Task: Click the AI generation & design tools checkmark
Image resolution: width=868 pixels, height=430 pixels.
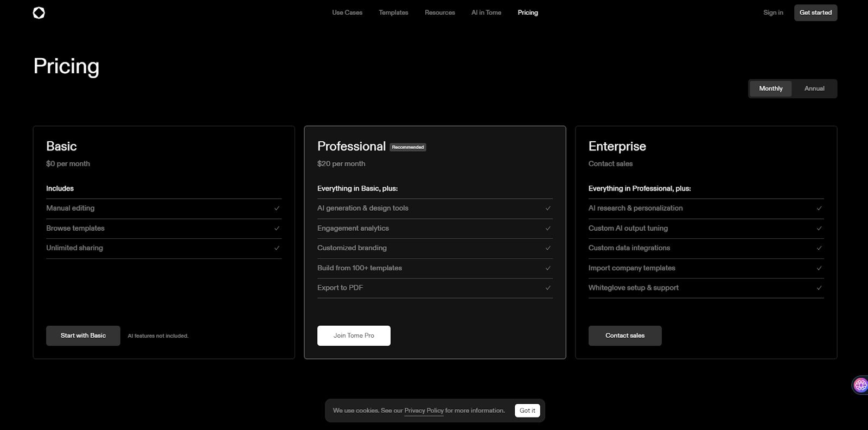Action: (548, 208)
